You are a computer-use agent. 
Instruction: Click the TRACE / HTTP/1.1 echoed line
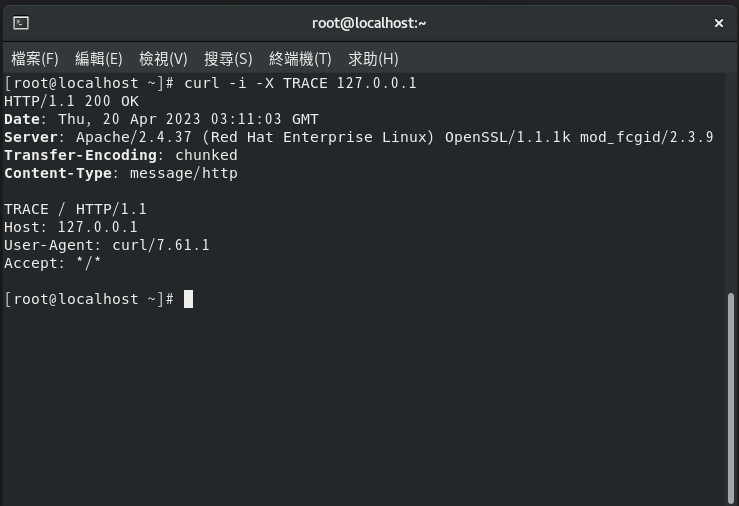click(x=75, y=209)
